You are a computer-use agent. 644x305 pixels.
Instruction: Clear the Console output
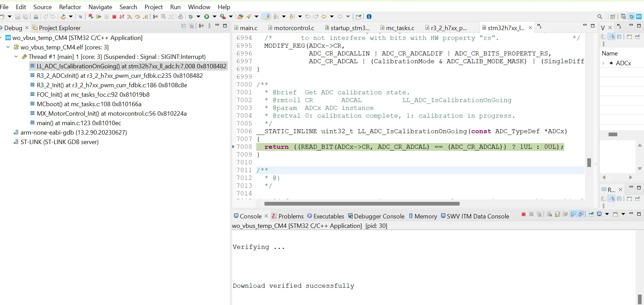(549, 214)
